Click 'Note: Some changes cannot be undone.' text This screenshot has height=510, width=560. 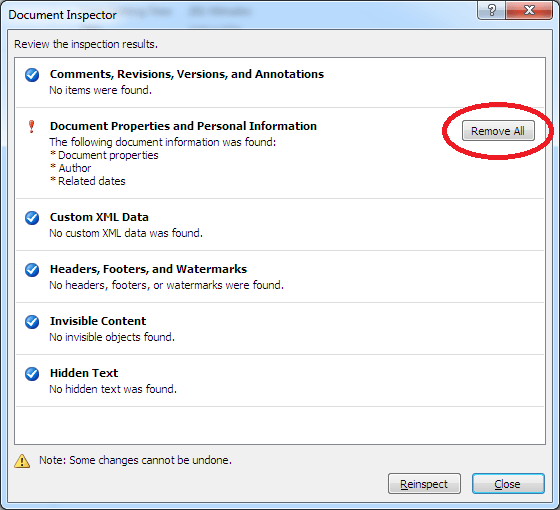point(135,460)
